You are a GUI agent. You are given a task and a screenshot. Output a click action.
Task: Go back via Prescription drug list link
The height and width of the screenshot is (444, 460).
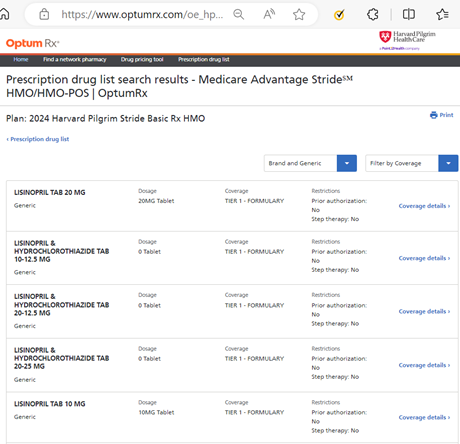[38, 139]
